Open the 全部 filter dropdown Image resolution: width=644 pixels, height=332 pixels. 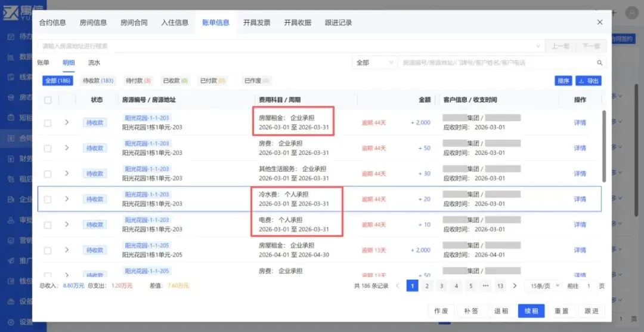(x=374, y=63)
